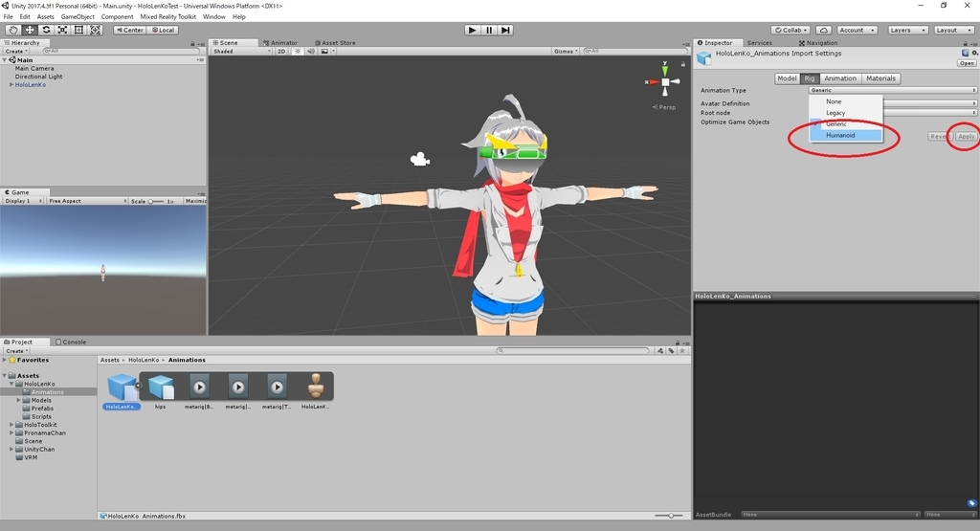Select the HoloLenK avatar asset
Screen dimensions: 980x531
[x=316, y=391]
